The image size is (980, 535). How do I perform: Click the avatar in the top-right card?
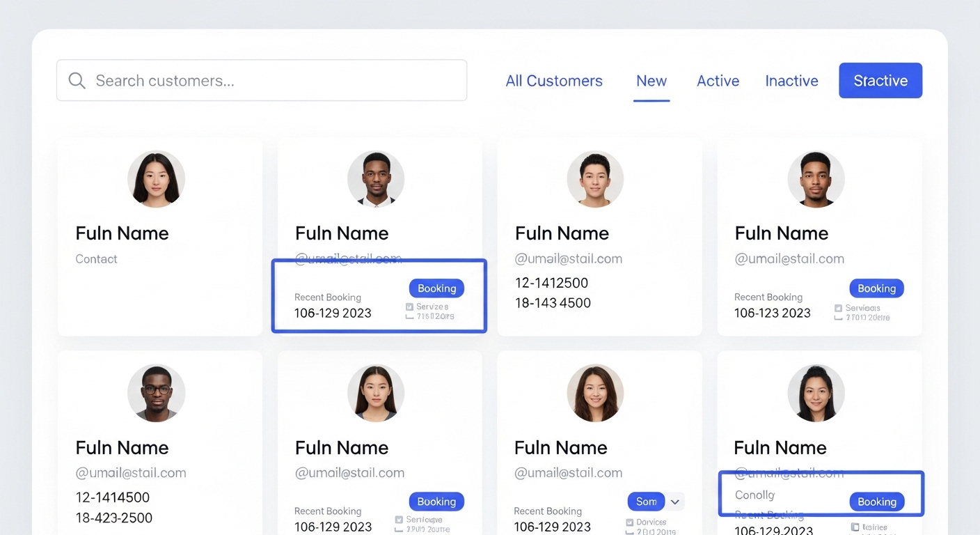[816, 179]
